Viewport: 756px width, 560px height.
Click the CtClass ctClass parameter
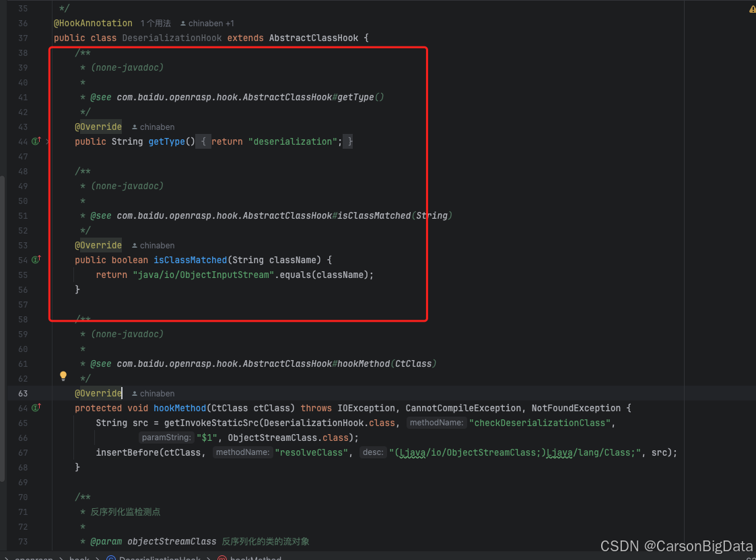(x=250, y=408)
